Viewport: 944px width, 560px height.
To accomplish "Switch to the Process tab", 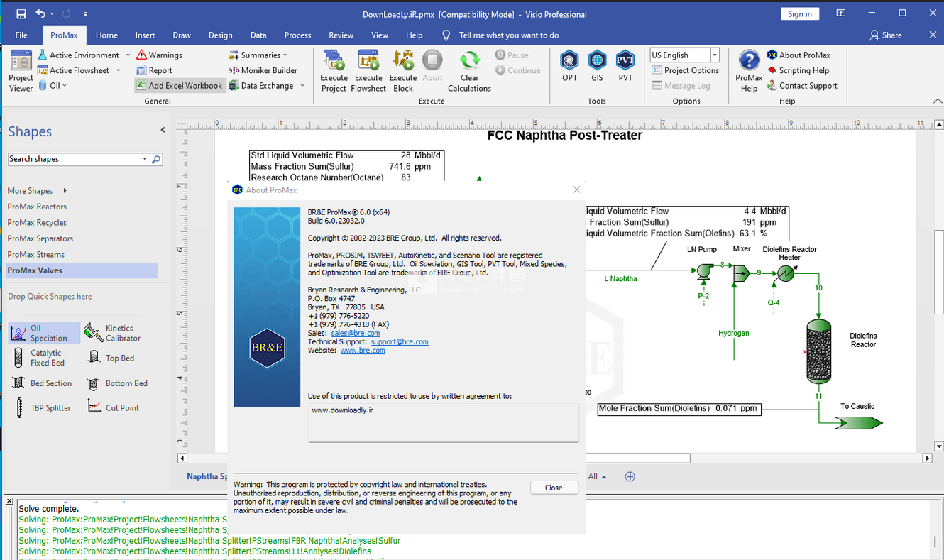I will point(297,35).
